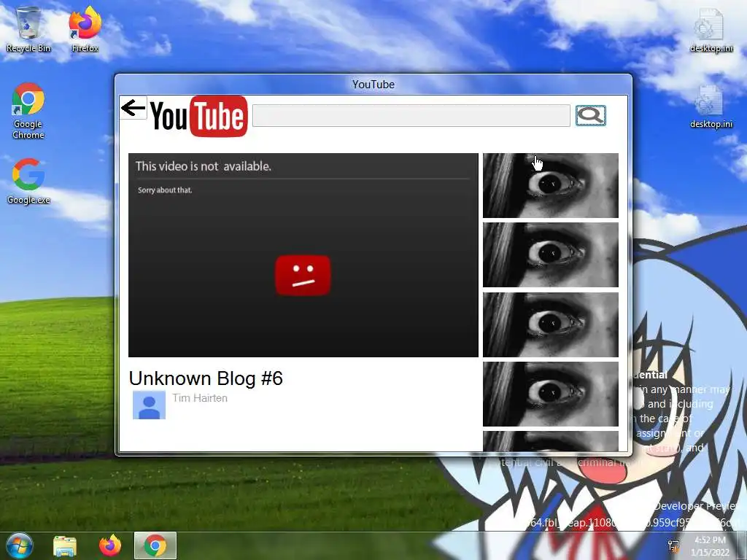
Task: Click the YouTube logo
Action: (199, 116)
